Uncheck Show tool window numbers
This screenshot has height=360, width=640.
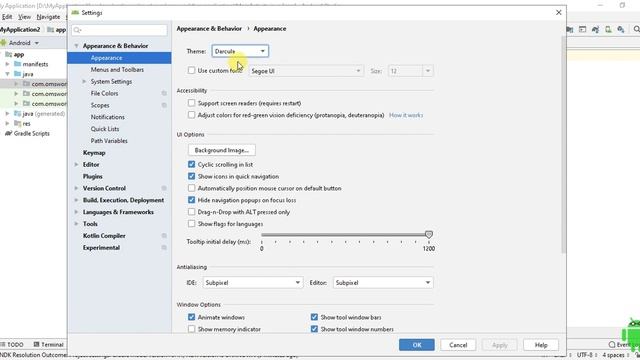[314, 329]
